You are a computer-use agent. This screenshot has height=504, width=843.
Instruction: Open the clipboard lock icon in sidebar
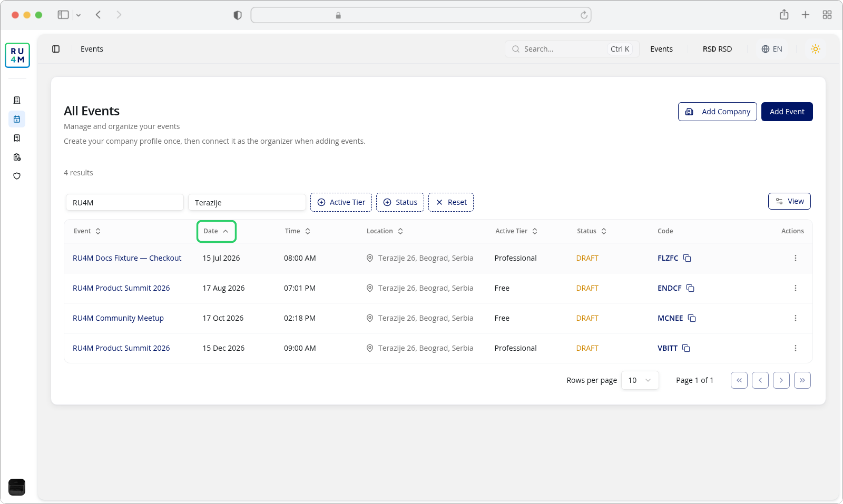pyautogui.click(x=17, y=157)
